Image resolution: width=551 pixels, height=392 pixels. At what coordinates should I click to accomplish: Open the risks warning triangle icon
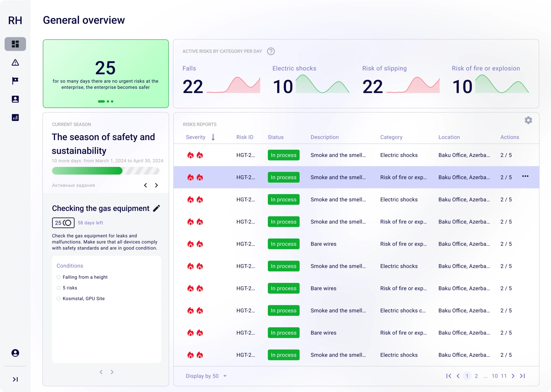pyautogui.click(x=15, y=63)
